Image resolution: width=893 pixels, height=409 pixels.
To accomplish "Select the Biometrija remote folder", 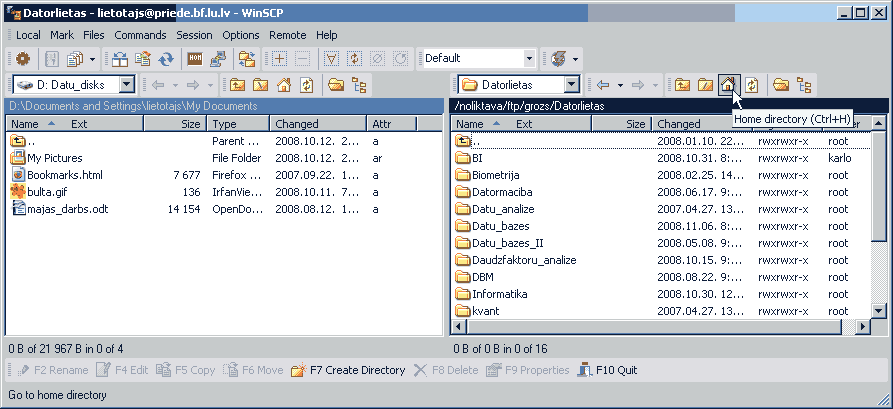I will pyautogui.click(x=495, y=175).
